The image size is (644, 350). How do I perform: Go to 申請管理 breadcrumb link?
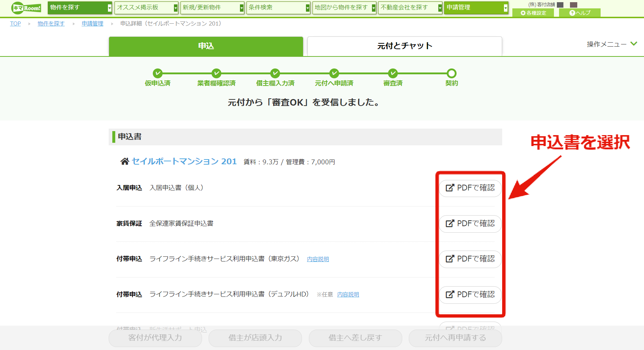[x=92, y=24]
